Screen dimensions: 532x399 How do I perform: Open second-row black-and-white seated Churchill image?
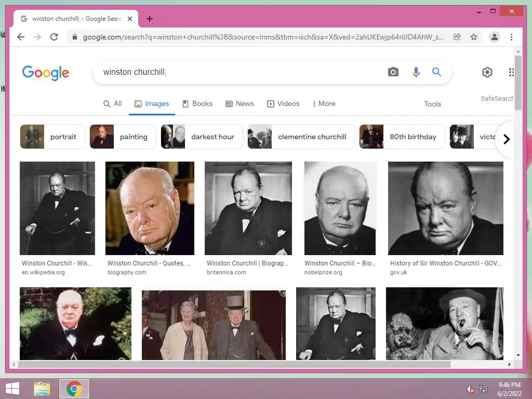point(336,323)
